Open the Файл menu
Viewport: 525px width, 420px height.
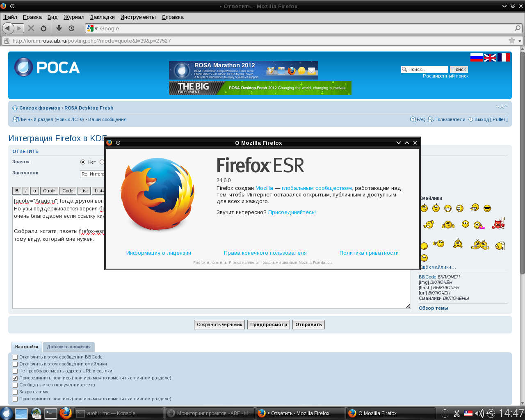[10, 17]
